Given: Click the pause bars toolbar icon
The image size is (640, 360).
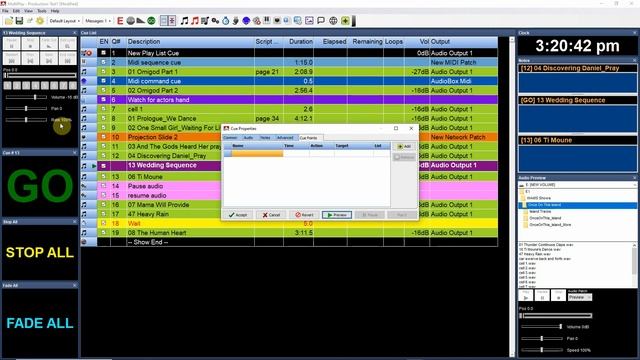Looking at the screenshot, I should pos(267,20).
